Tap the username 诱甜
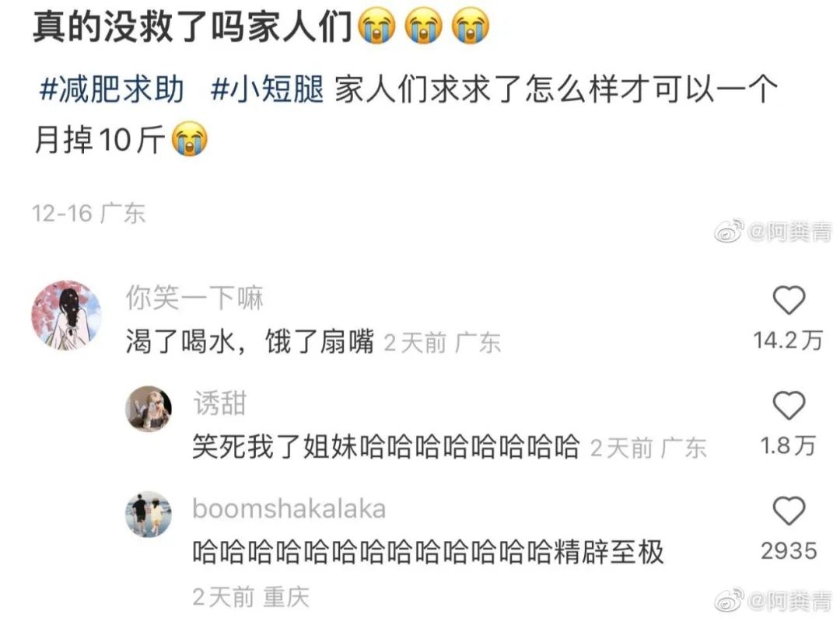Image resolution: width=840 pixels, height=621 pixels. coord(220,403)
